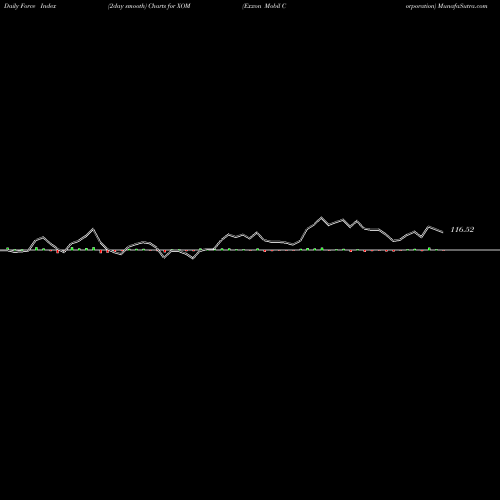Click the 116.52 value label

pos(462,230)
